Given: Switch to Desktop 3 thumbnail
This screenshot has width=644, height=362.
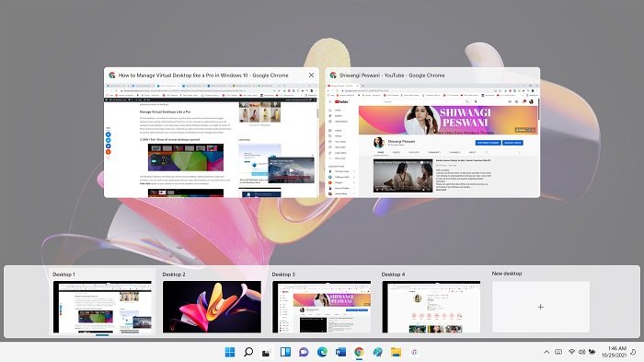Looking at the screenshot, I should point(322,307).
